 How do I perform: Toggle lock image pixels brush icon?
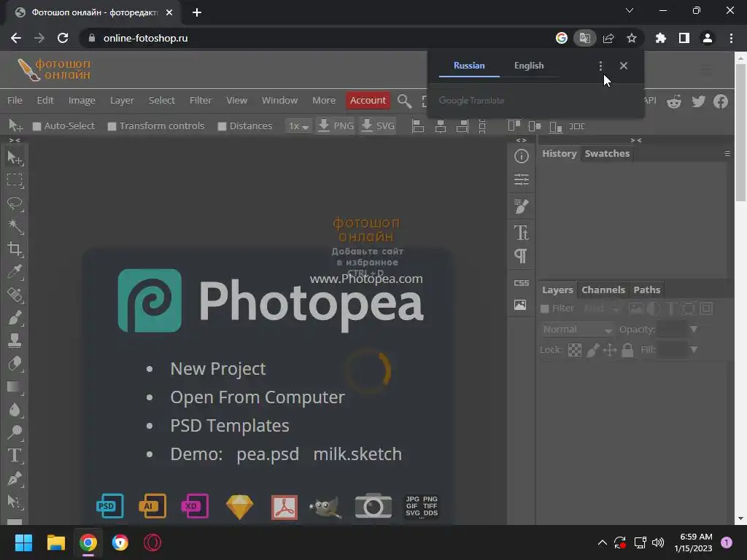[x=592, y=350]
